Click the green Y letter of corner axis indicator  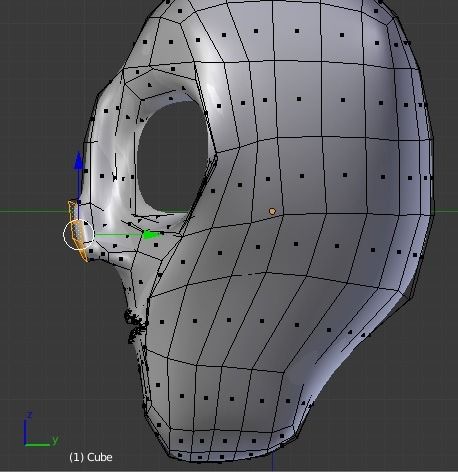click(x=55, y=440)
